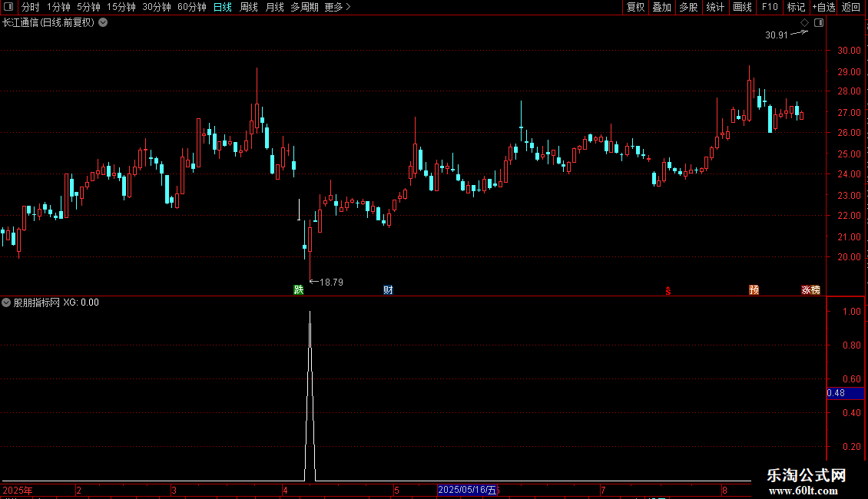Viewport: 868px width, 499px height.
Task: Expand the 更多 periods menu
Action: coord(338,7)
